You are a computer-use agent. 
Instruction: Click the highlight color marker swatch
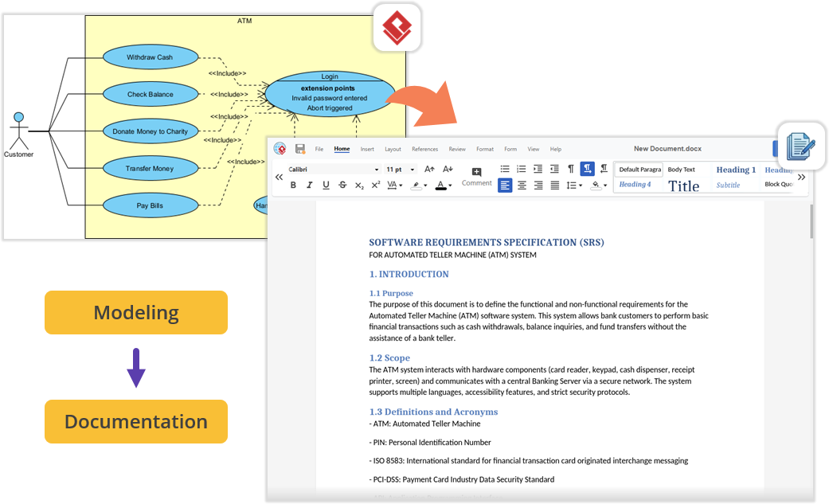click(416, 186)
